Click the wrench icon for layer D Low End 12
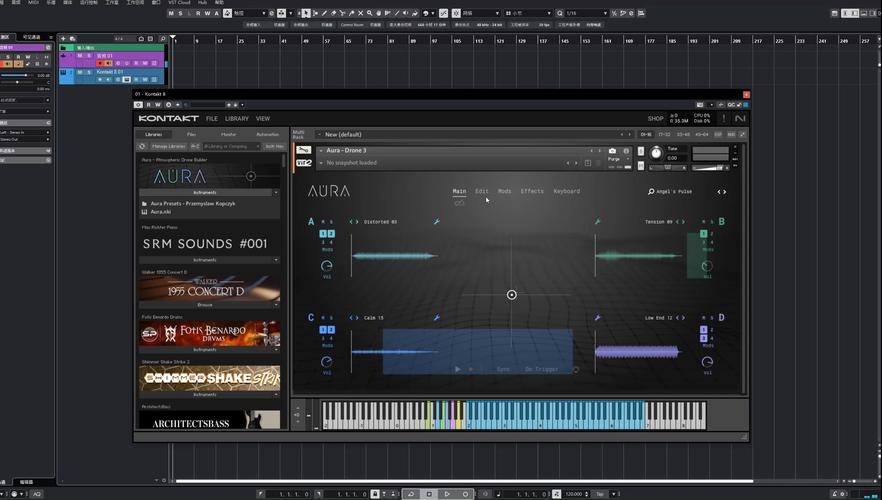 597,318
